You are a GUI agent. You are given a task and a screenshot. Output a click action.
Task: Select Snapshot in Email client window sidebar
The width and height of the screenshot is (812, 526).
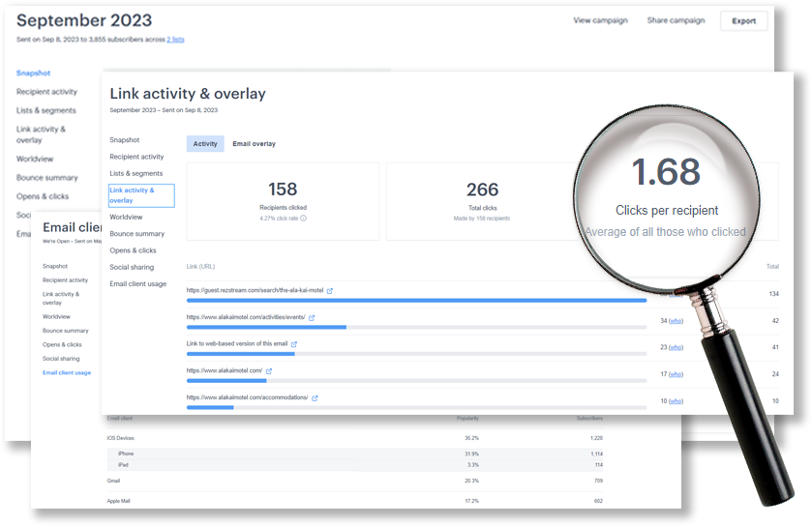click(55, 266)
